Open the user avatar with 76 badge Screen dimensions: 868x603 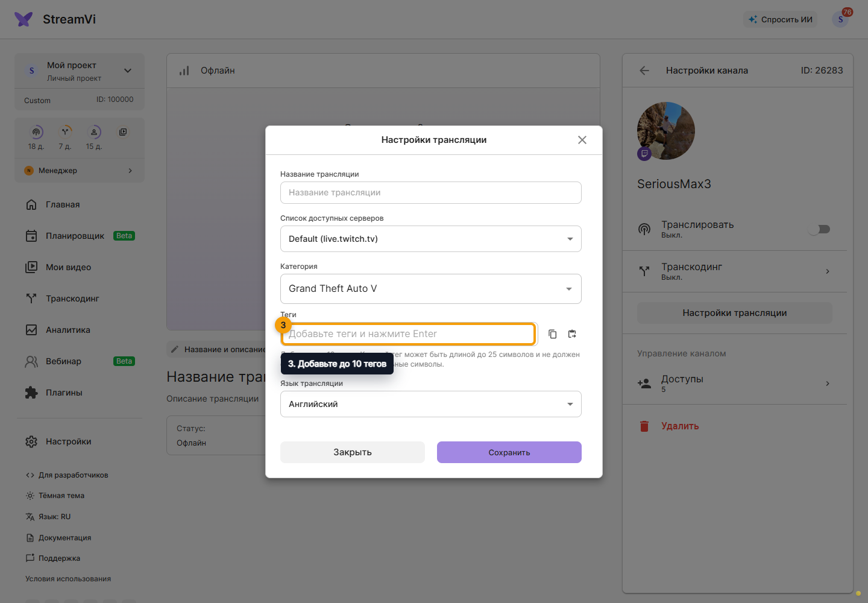(x=840, y=19)
